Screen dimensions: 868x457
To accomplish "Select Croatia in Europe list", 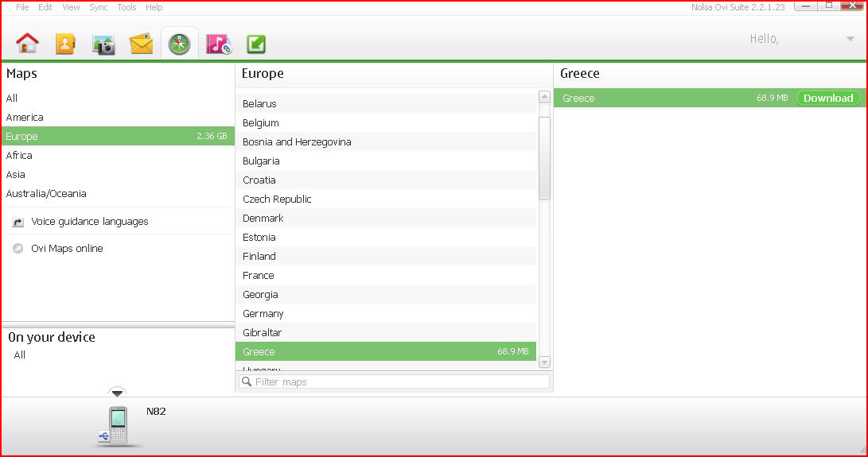I will pyautogui.click(x=386, y=180).
